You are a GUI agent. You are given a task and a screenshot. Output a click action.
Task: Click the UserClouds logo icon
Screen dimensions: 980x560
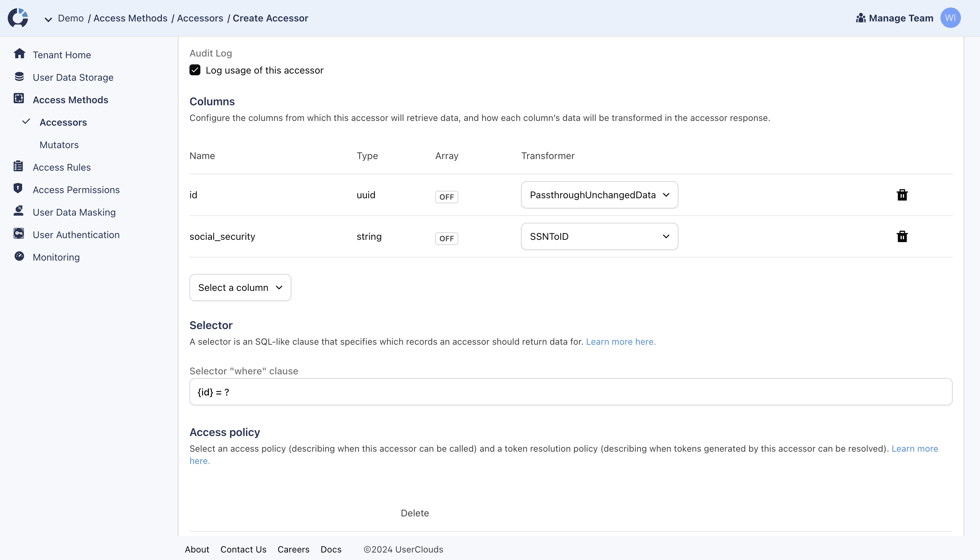[18, 18]
